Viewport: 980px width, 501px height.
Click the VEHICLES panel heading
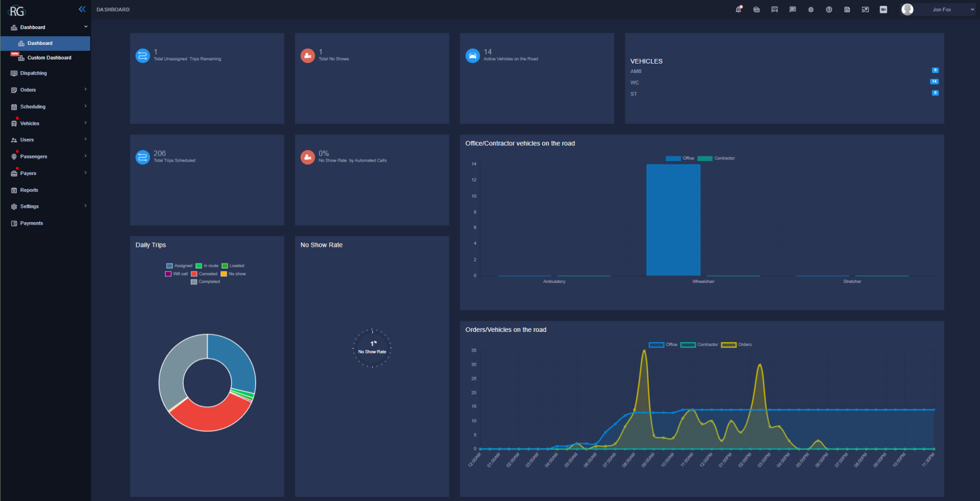[646, 61]
